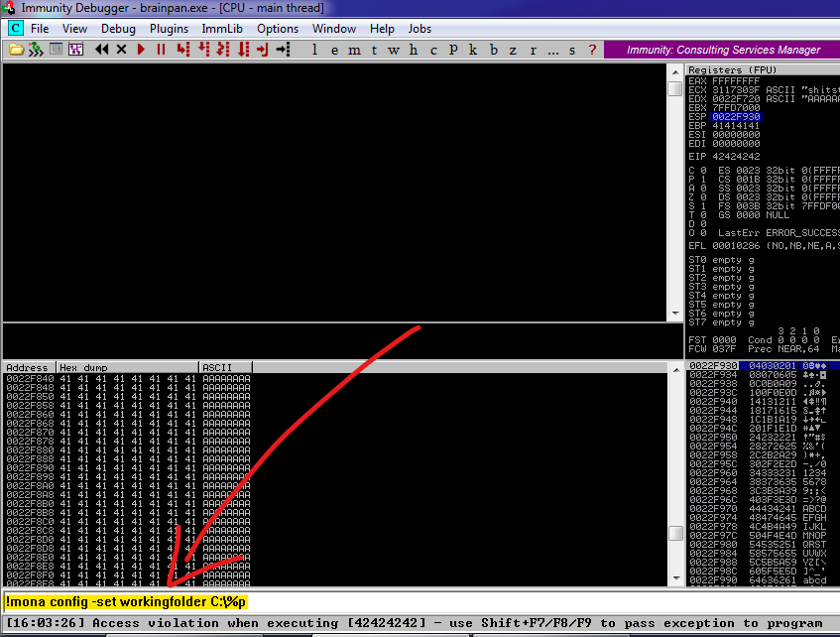This screenshot has width=840, height=637.
Task: Show Source with 's' button
Action: (572, 50)
